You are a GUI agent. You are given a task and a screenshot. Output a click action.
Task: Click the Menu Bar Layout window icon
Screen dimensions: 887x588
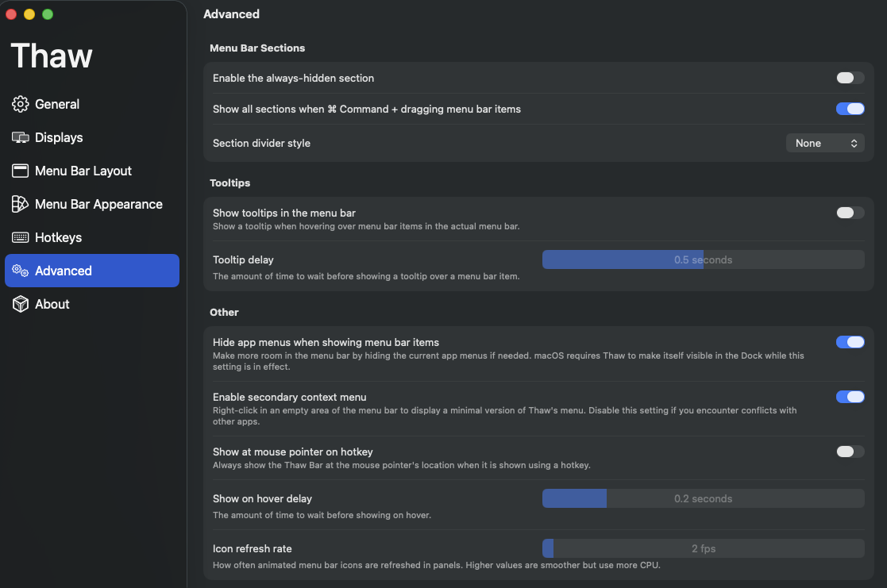click(x=21, y=171)
